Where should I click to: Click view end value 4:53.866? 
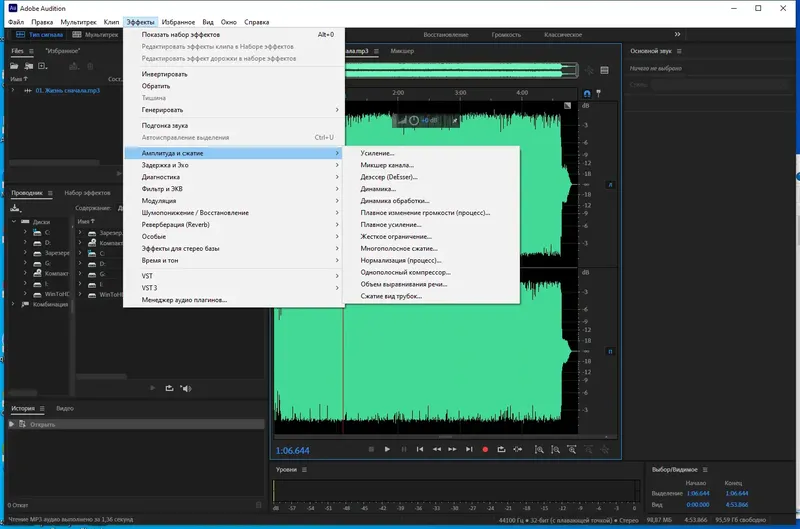point(737,505)
